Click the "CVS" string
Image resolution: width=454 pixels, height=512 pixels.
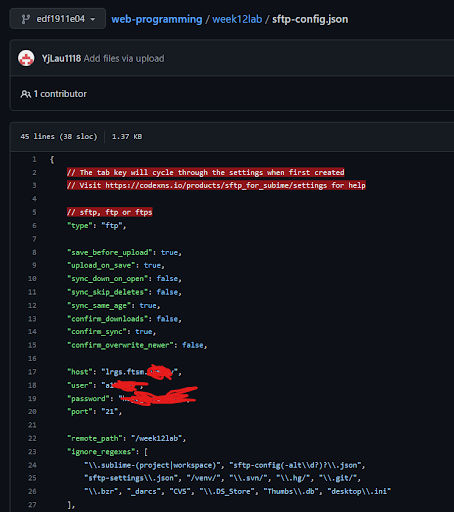tap(180, 491)
